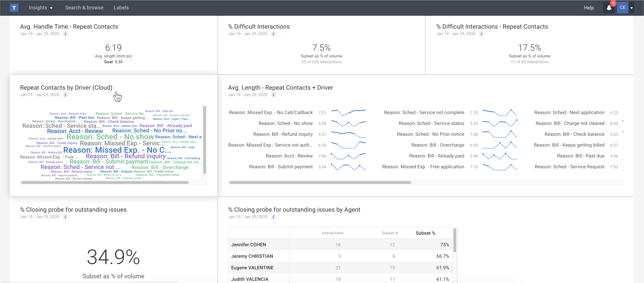Click info icon for Closing probe by Agent
Image resolution: width=644 pixels, height=283 pixels.
tap(274, 217)
